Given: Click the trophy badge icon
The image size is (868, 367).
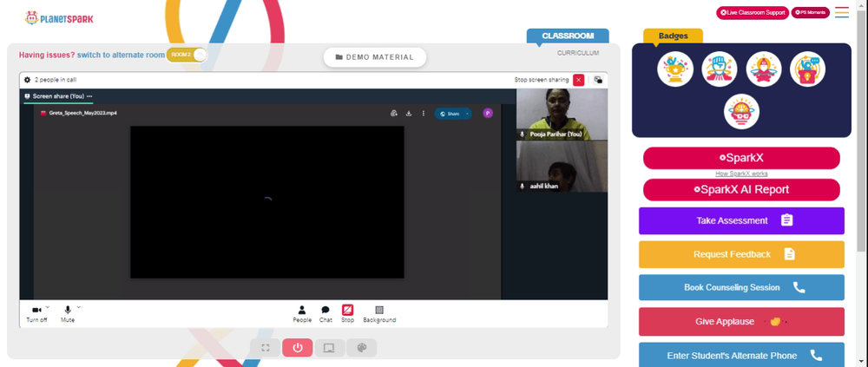Looking at the screenshot, I should [x=675, y=69].
